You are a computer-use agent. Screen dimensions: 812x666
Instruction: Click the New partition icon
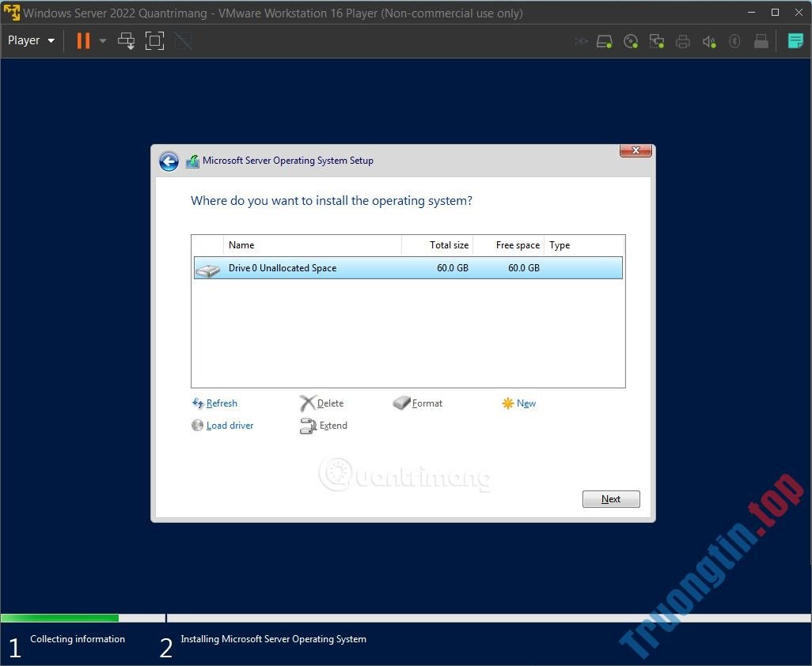pyautogui.click(x=519, y=403)
